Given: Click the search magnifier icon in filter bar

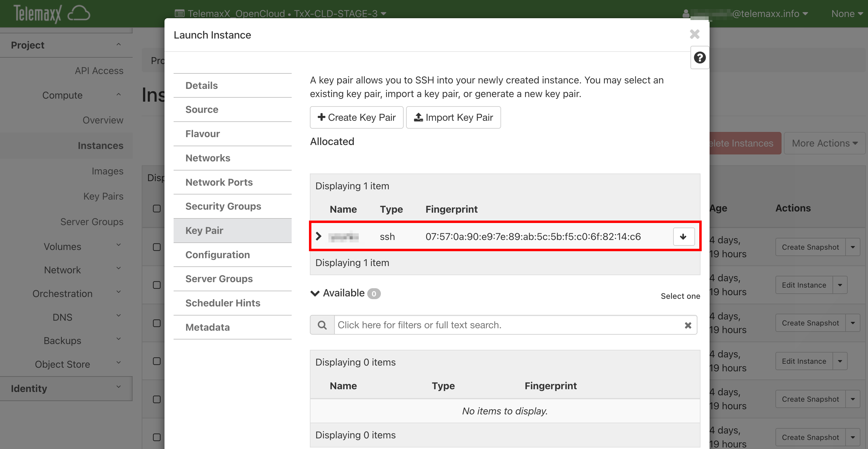Looking at the screenshot, I should click(x=322, y=325).
